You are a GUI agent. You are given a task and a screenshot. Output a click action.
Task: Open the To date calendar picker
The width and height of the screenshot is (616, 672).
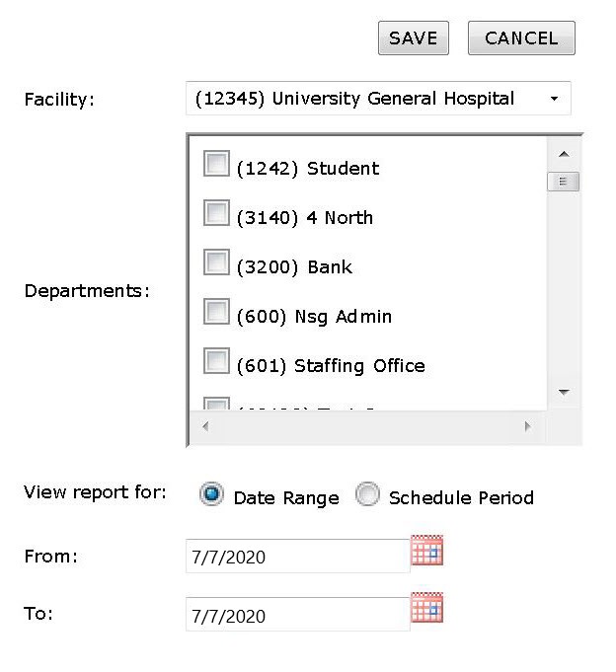pyautogui.click(x=426, y=608)
